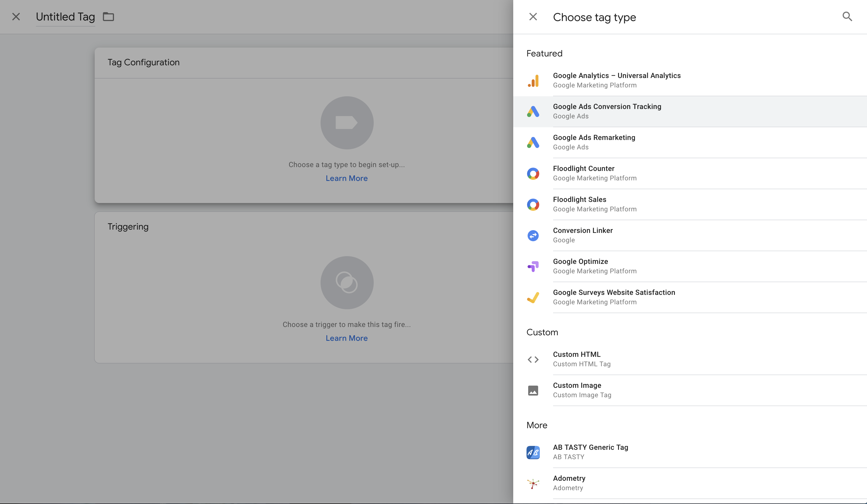Select the Floodlight Counter tag type
The image size is (867, 504).
[690, 174]
